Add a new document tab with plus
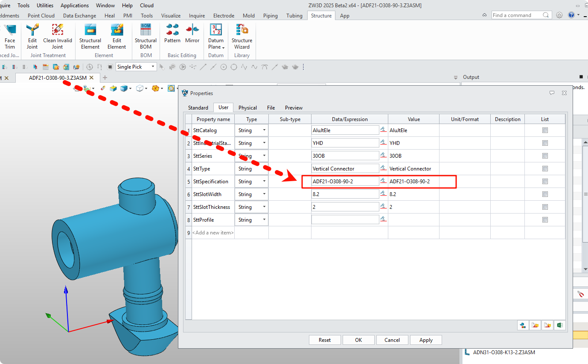The height and width of the screenshot is (364, 588). 105,78
